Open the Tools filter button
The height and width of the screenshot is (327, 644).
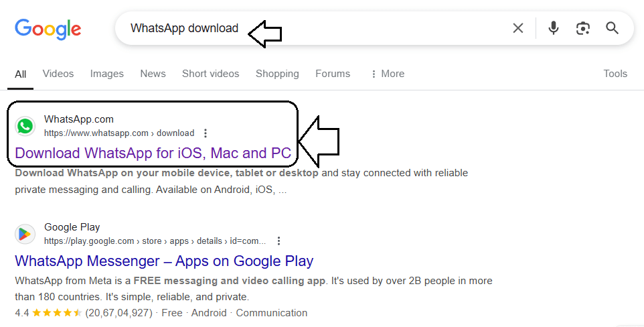[615, 74]
